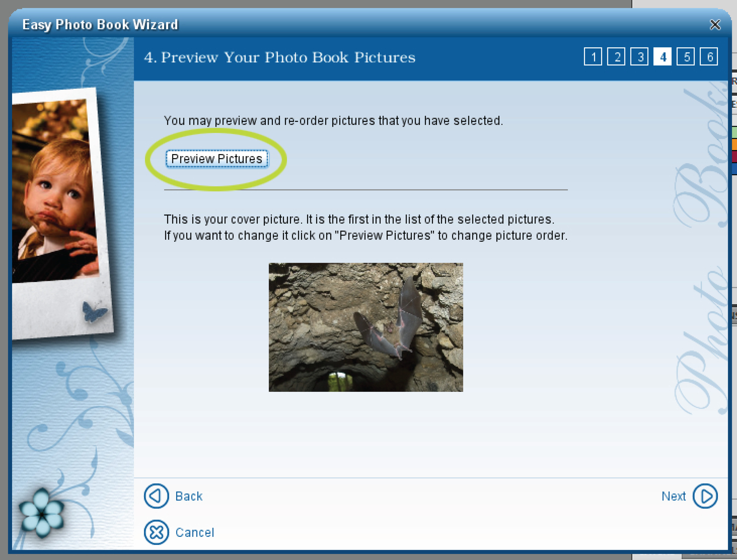Screen dimensions: 737x560
Task: Click the Cancel X circle icon
Action: coord(156,532)
